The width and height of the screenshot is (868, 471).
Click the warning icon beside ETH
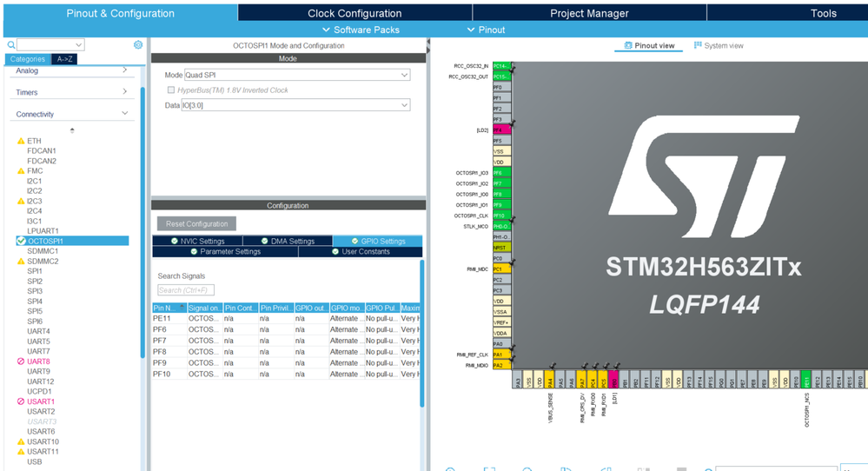21,141
